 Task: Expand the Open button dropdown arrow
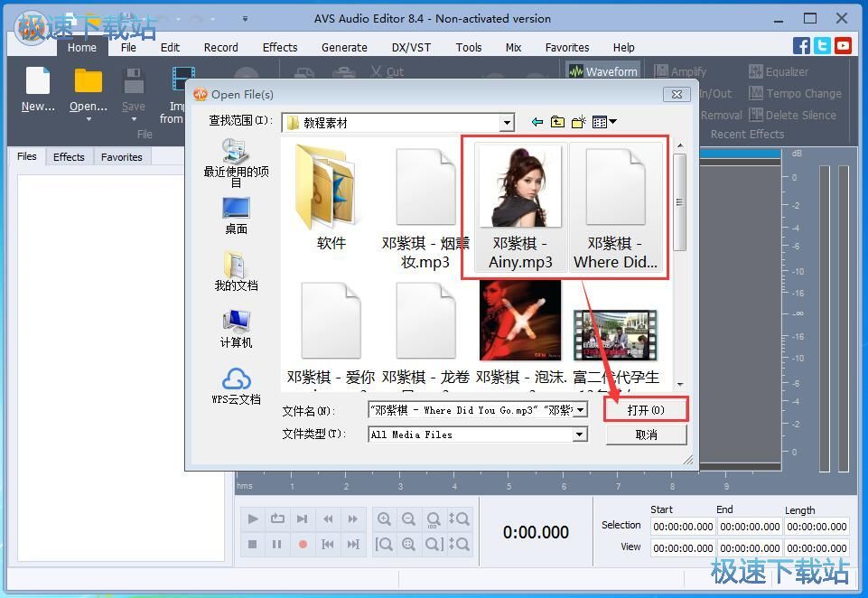89,118
